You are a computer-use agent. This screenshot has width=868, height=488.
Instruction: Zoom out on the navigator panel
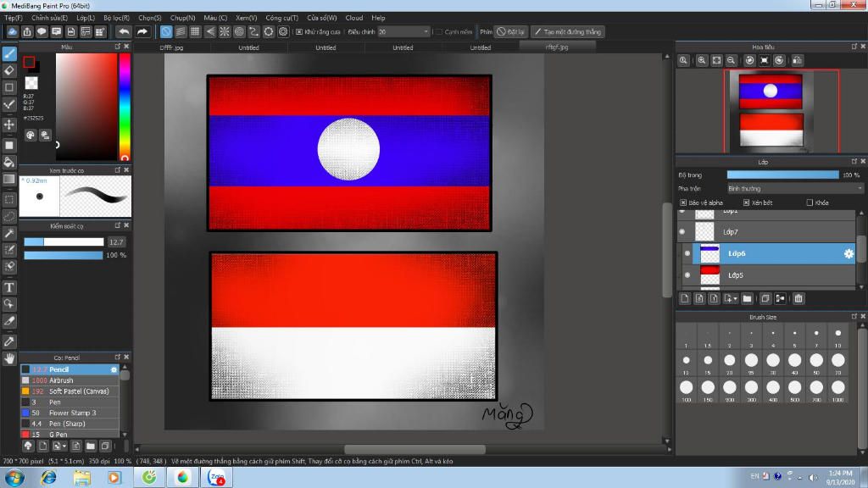[x=731, y=60]
